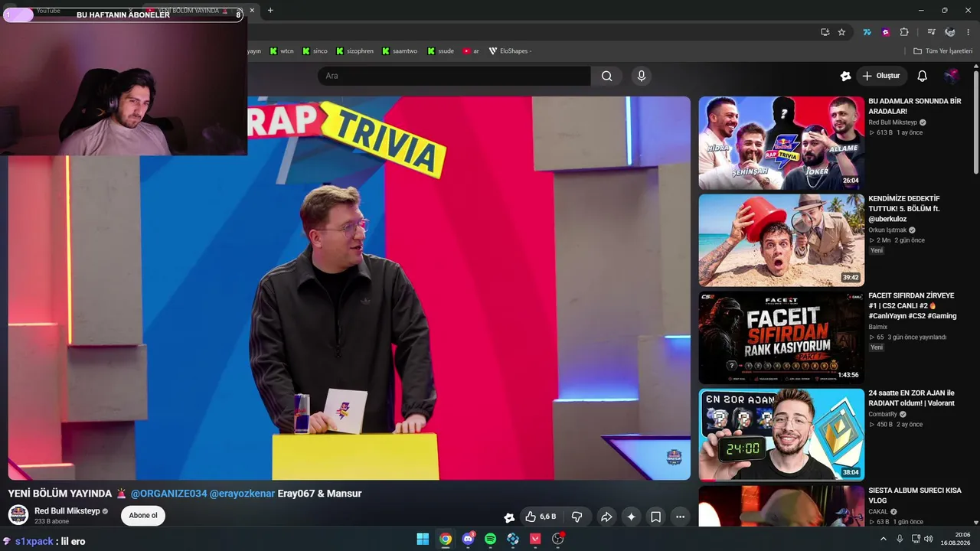The width and height of the screenshot is (980, 551).
Task: Open the Chrome profile avatar
Action: click(x=950, y=32)
